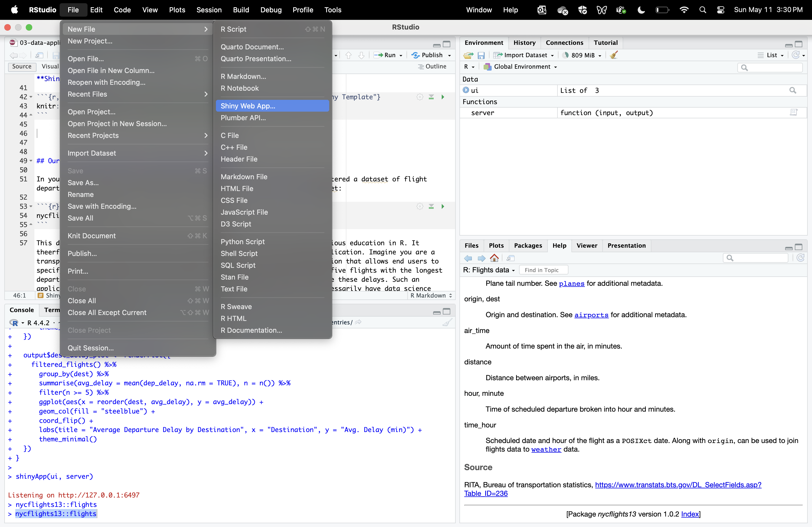Screen dimensions: 812x527
Task: Open the Import Dataset dropdown
Action: [x=524, y=55]
